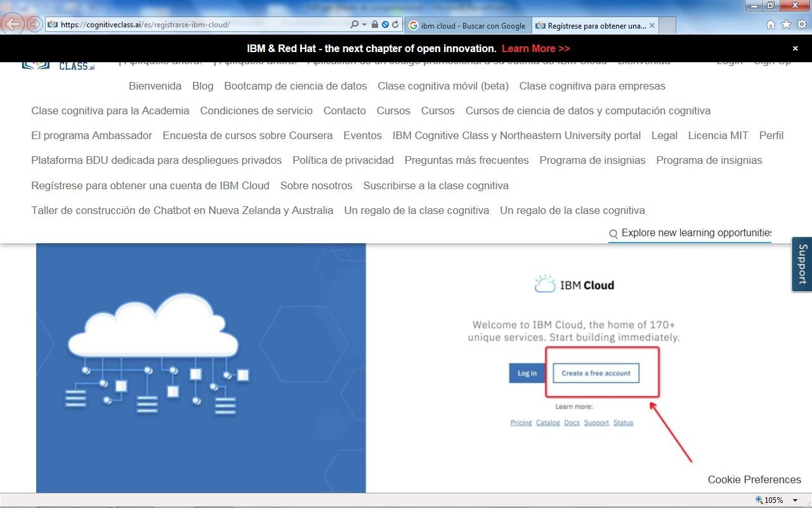The image size is (812, 508).
Task: Open 'Cursos de ciencia de datos y computación cognitiva'
Action: click(588, 110)
